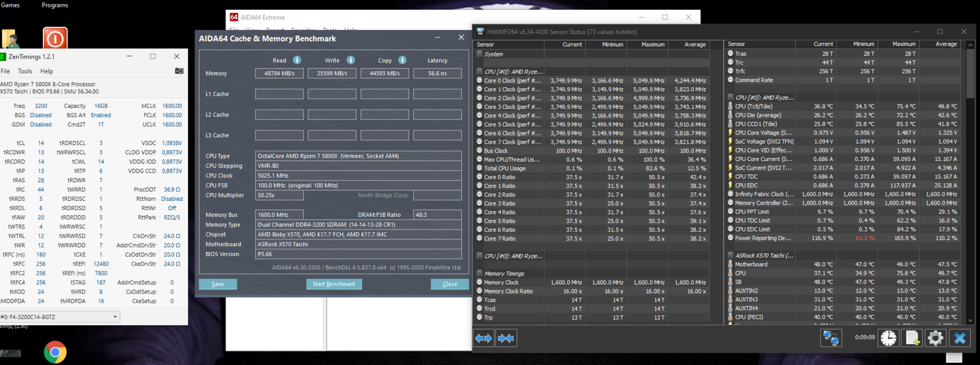The height and width of the screenshot is (365, 980).
Task: Click the Memory Write result 25599 MB/s
Action: point(332,73)
